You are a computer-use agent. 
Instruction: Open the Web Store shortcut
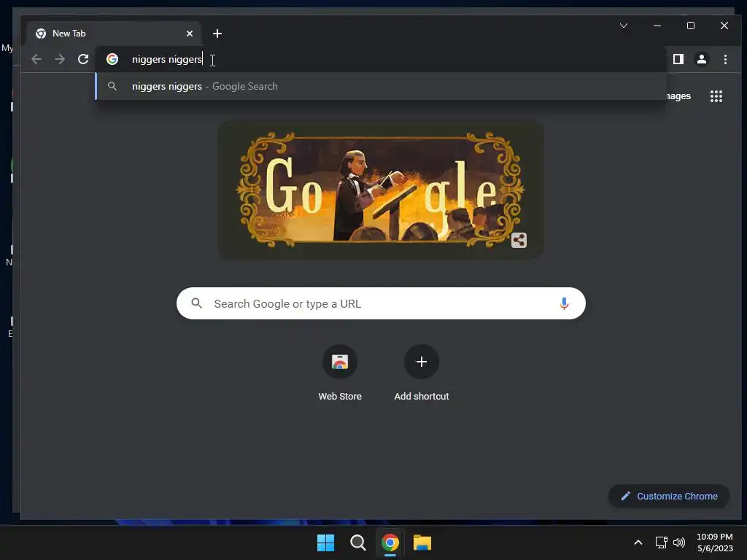coord(340,373)
